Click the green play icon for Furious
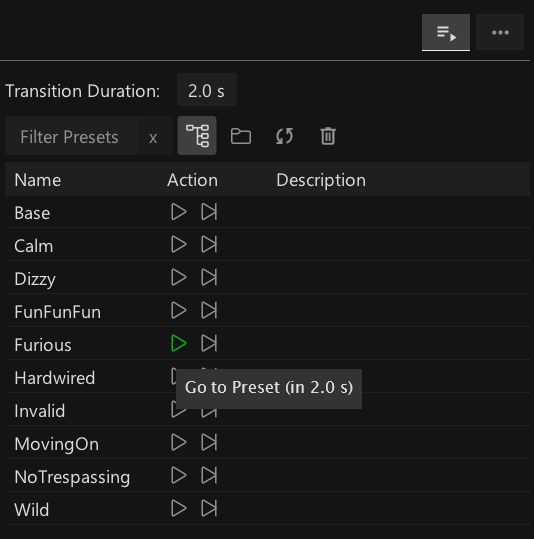The width and height of the screenshot is (534, 539). (178, 343)
